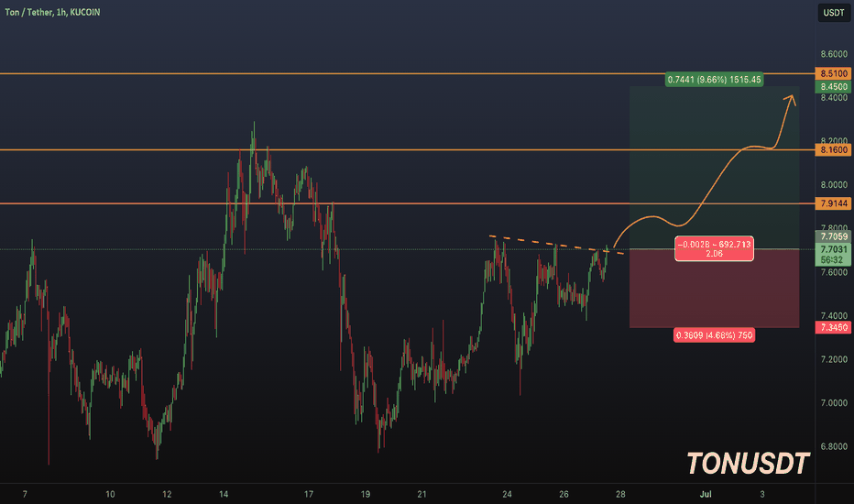Select the USDT currency label
Screen dimensions: 854x504
point(833,13)
